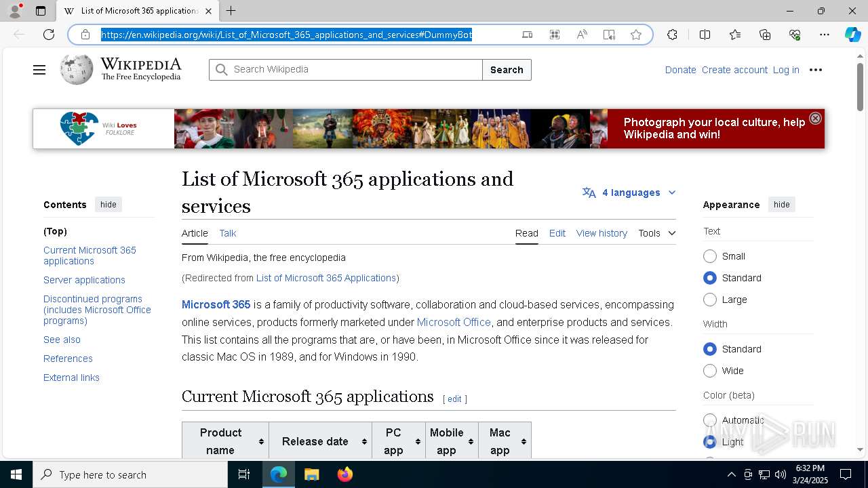Open immersive reader icon in address bar
Viewport: 868px width, 488px height.
pos(609,35)
